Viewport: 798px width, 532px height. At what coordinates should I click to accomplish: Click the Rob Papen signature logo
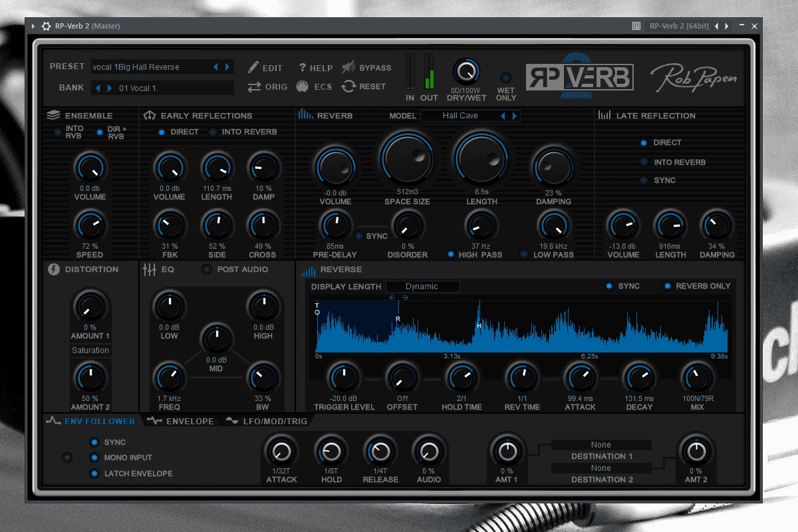click(693, 78)
